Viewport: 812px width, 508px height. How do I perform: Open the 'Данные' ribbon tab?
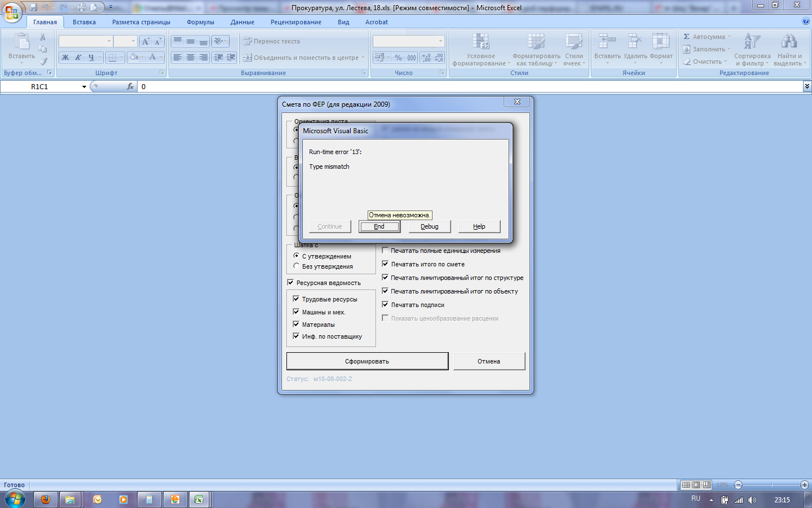pos(242,22)
